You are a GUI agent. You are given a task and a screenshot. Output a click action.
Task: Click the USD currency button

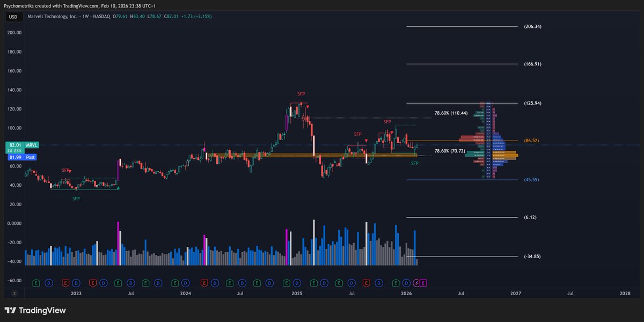tap(13, 17)
